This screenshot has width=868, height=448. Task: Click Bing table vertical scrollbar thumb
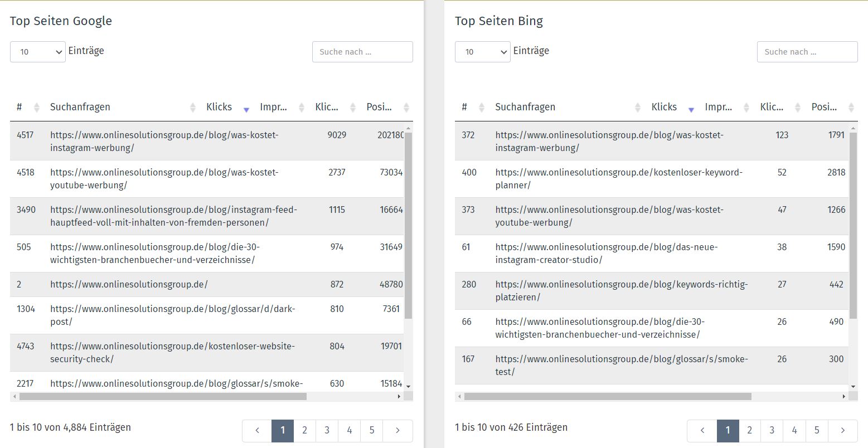[x=853, y=226]
